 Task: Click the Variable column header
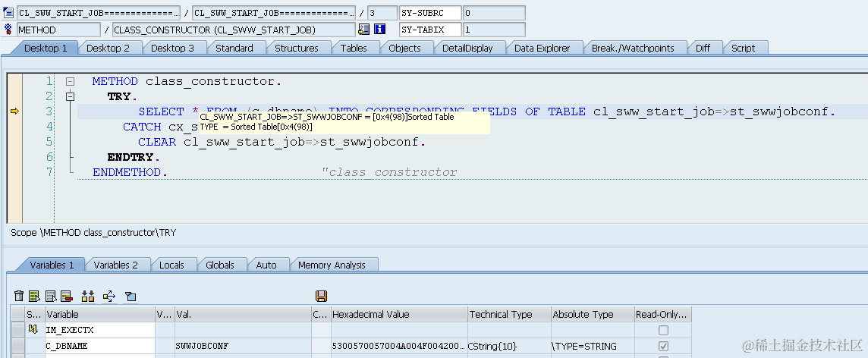(x=100, y=314)
